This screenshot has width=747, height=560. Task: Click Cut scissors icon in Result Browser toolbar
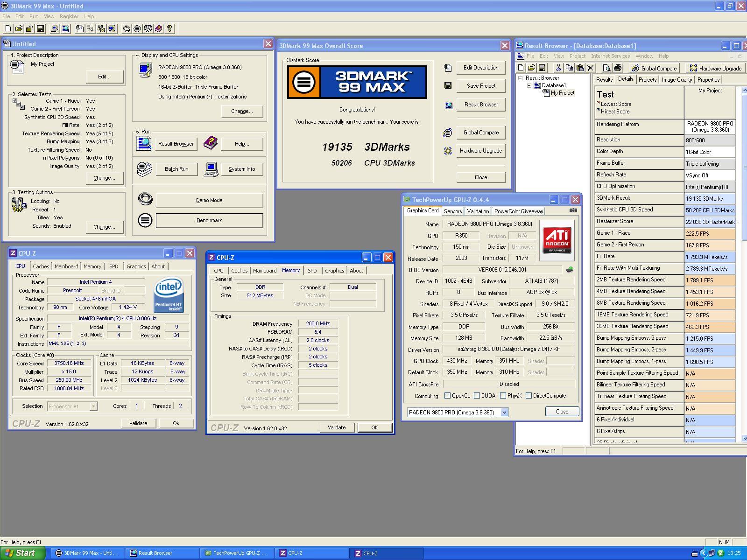coord(558,68)
